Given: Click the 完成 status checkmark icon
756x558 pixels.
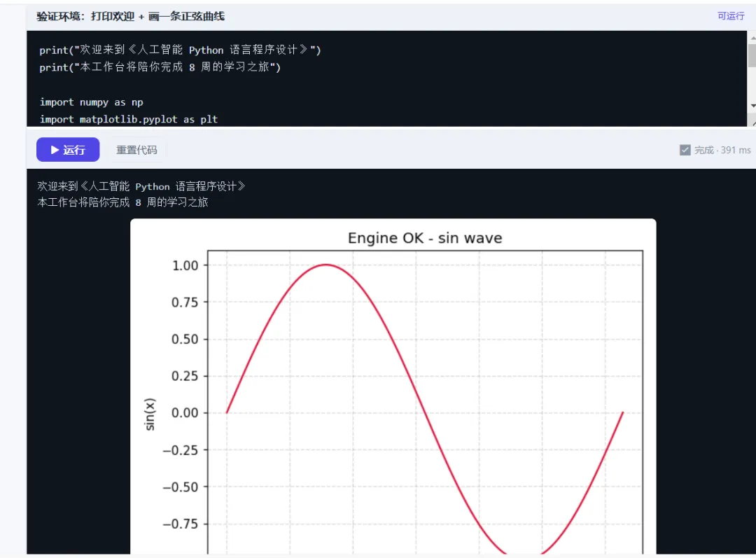Looking at the screenshot, I should point(685,150).
